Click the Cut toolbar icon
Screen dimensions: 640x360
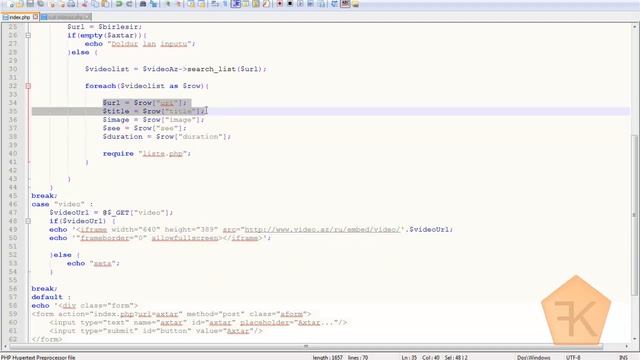pos(84,4)
